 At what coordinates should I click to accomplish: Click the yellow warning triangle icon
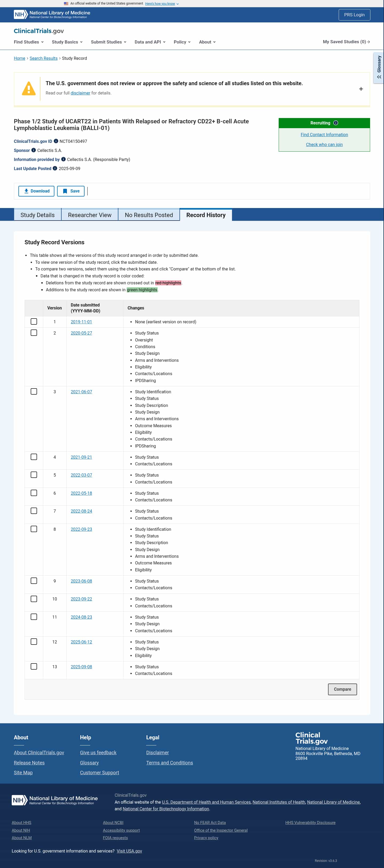coord(29,89)
